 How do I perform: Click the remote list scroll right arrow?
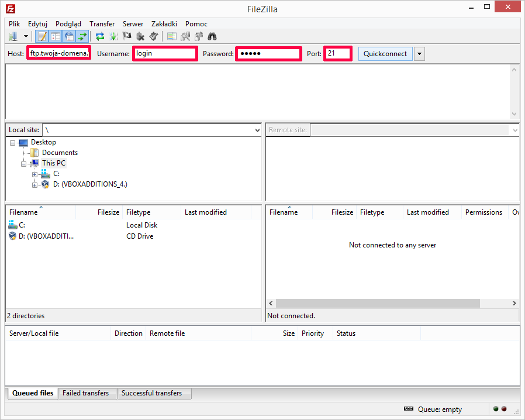(514, 304)
